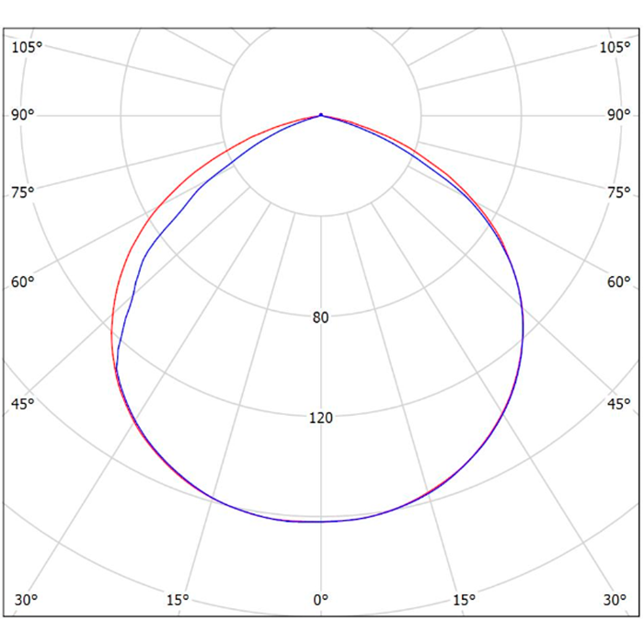The height and width of the screenshot is (644, 644).
Task: Select the left-hand "75°" angle label
Action: pyautogui.click(x=23, y=191)
